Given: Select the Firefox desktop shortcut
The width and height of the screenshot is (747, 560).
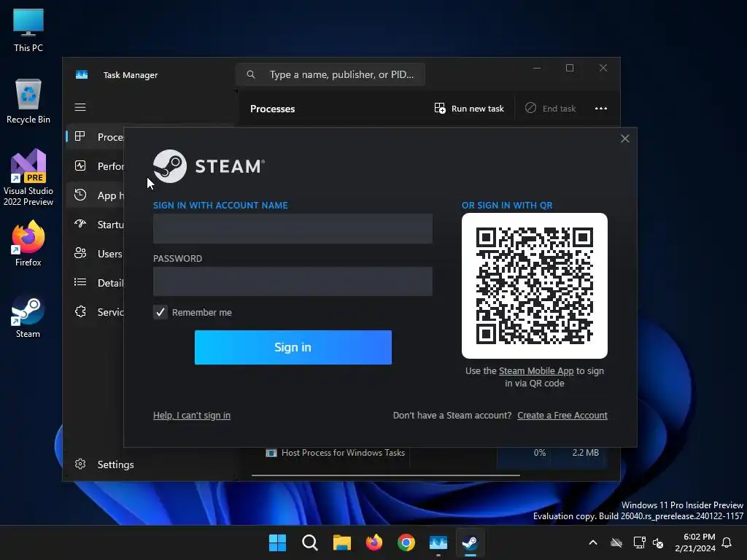Looking at the screenshot, I should tap(28, 244).
